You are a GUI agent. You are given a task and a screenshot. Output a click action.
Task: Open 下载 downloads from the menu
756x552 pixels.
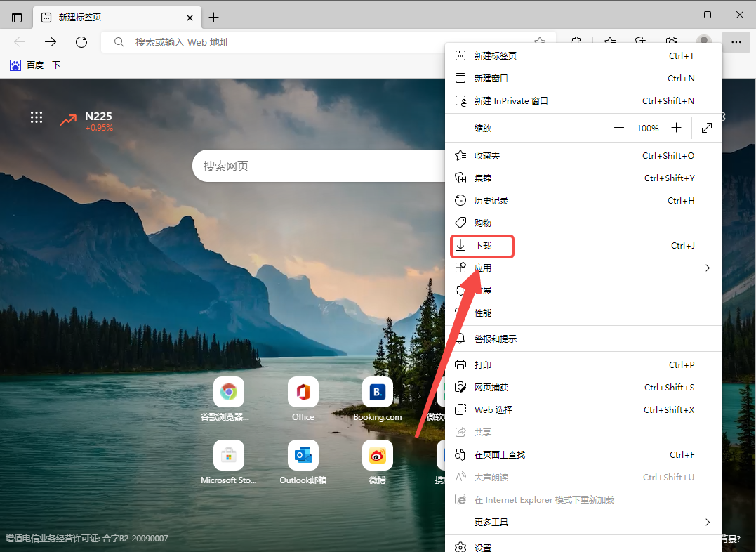pos(583,246)
